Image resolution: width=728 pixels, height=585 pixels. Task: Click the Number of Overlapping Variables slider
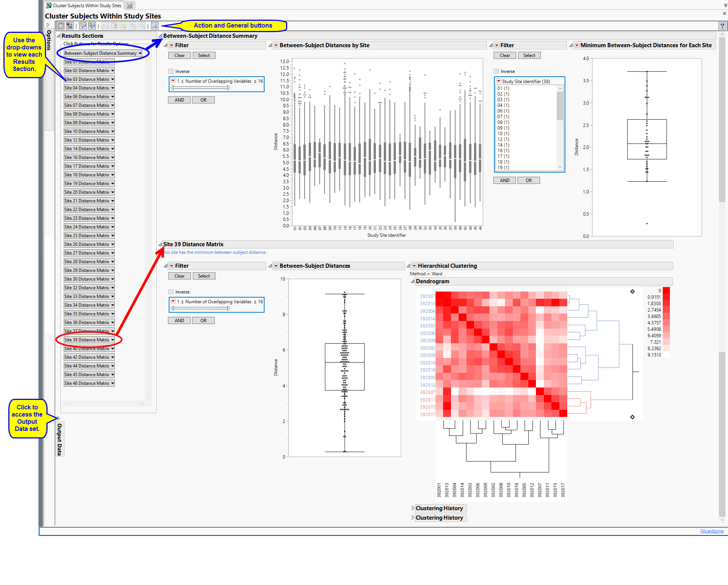pos(200,88)
